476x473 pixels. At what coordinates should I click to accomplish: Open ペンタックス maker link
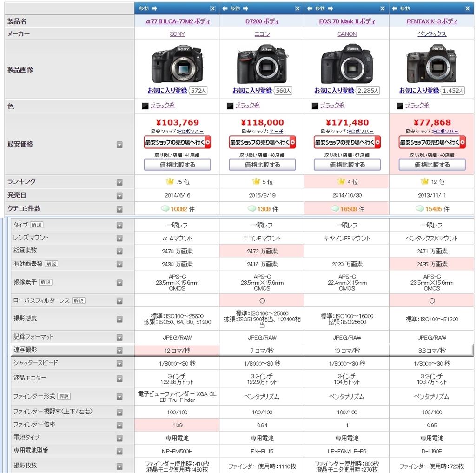432,34
